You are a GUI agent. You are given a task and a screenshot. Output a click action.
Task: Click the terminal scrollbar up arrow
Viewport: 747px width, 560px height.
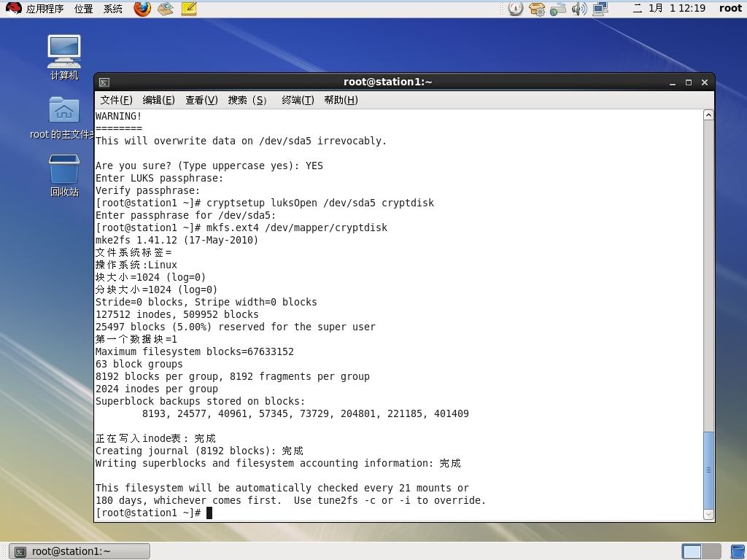point(708,115)
